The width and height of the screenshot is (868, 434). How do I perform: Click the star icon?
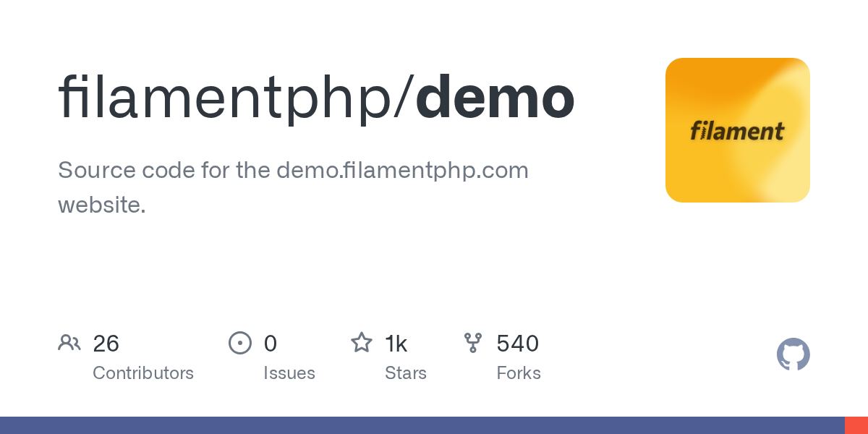(x=362, y=342)
